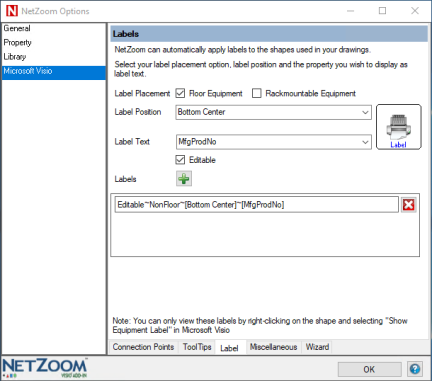Enable the Rackmountable Equipment checkbox
Viewport: 432px width, 381px height.
click(257, 93)
